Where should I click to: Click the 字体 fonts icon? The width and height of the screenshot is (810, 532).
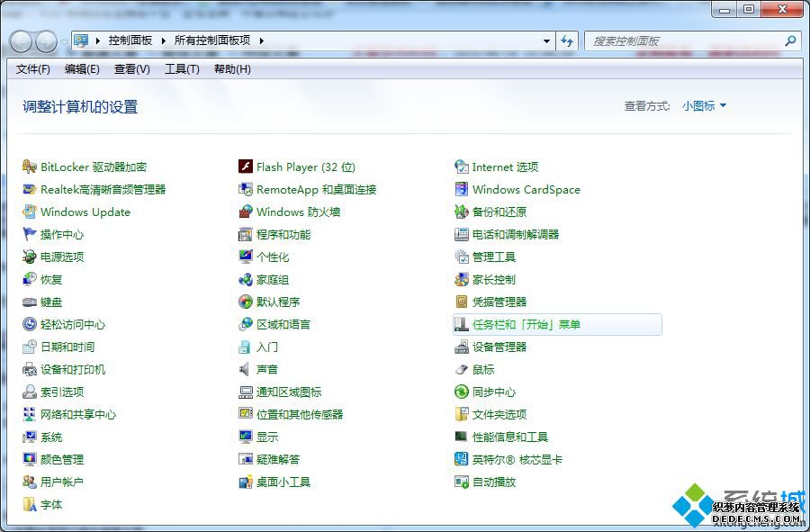30,505
